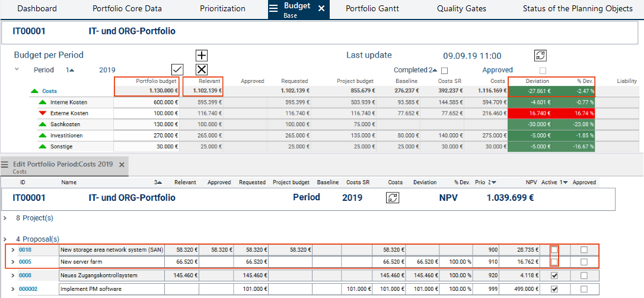Open the Quality Gates tab
This screenshot has height=298, width=644.
point(461,8)
